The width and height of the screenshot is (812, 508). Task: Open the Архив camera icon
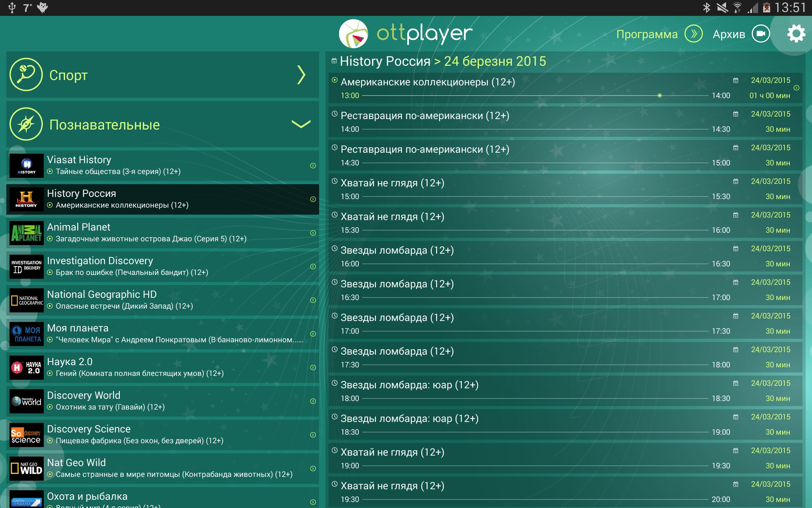pyautogui.click(x=761, y=34)
